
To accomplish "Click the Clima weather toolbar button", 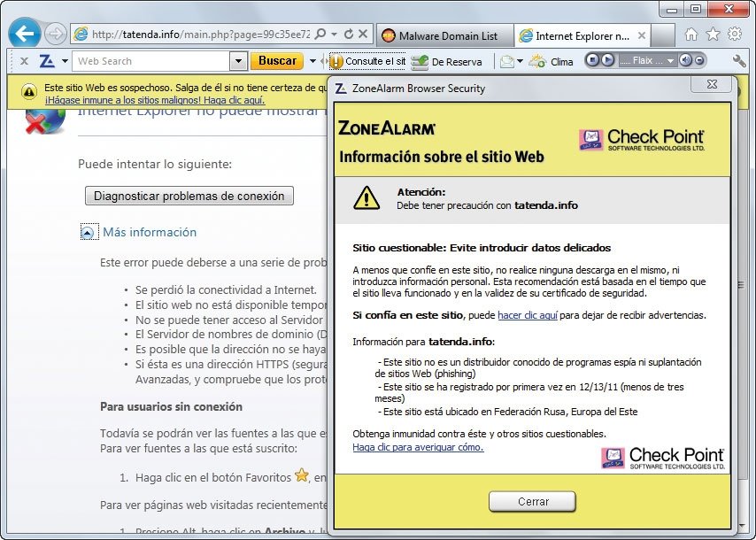I will pos(551,62).
